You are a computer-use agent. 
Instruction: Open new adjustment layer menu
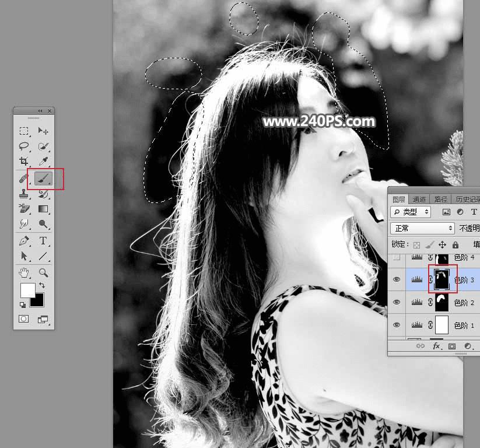(x=468, y=346)
